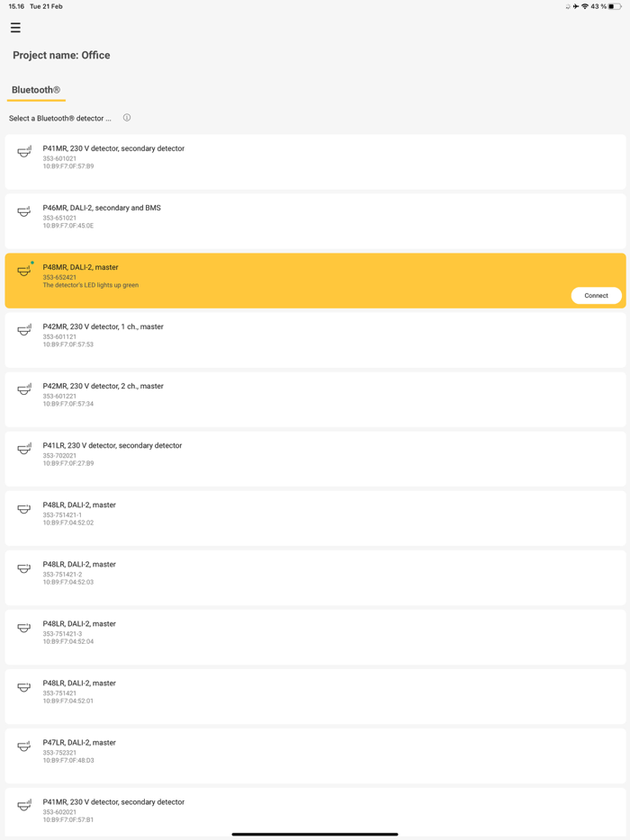Select P48LR master with address ending 52:01
Screen dimensions: 630x840
pyautogui.click(x=315, y=697)
